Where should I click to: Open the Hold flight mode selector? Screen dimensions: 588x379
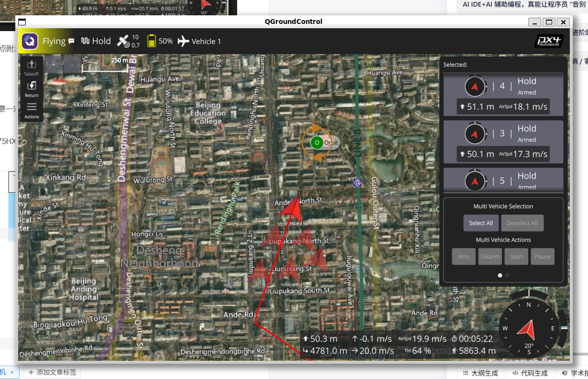[96, 41]
